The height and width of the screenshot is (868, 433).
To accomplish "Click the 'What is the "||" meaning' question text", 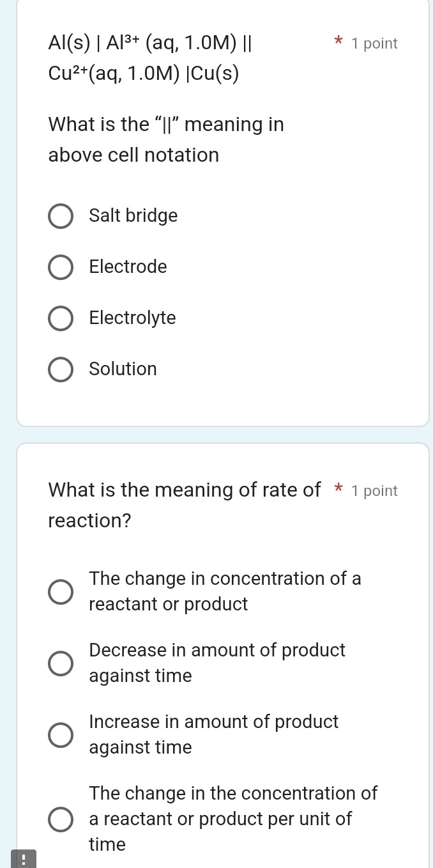I will pos(166,139).
